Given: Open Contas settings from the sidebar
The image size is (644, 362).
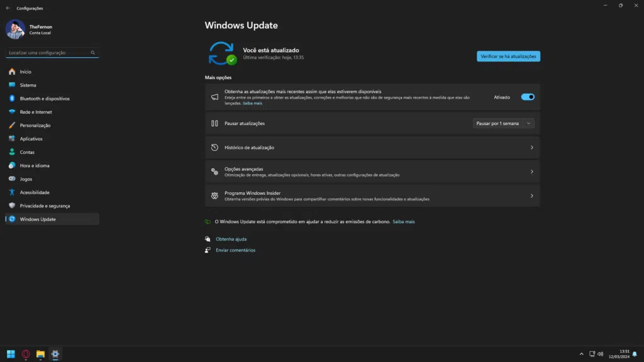Looking at the screenshot, I should tap(26, 151).
